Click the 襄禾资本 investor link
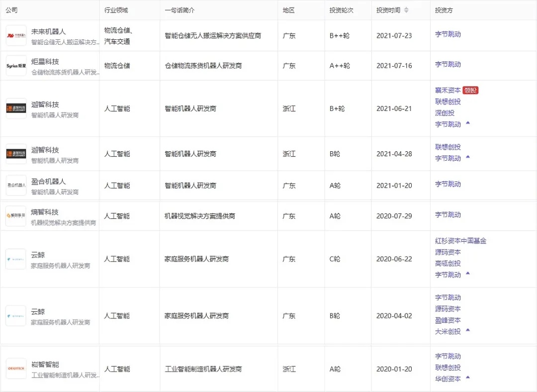The width and height of the screenshot is (537, 392). (448, 91)
